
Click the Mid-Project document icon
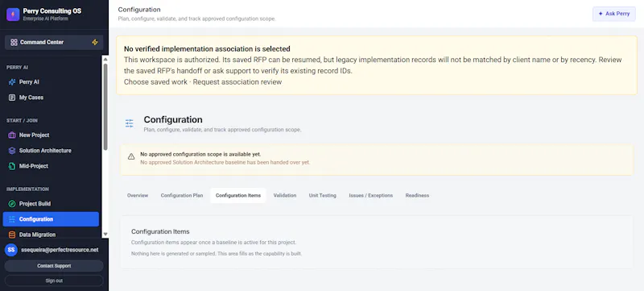12,166
